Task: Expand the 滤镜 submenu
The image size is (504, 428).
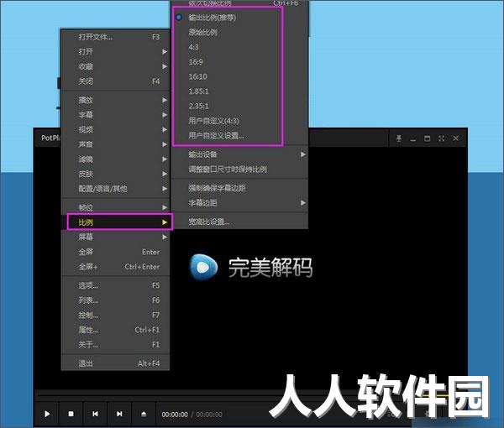Action: pos(115,159)
